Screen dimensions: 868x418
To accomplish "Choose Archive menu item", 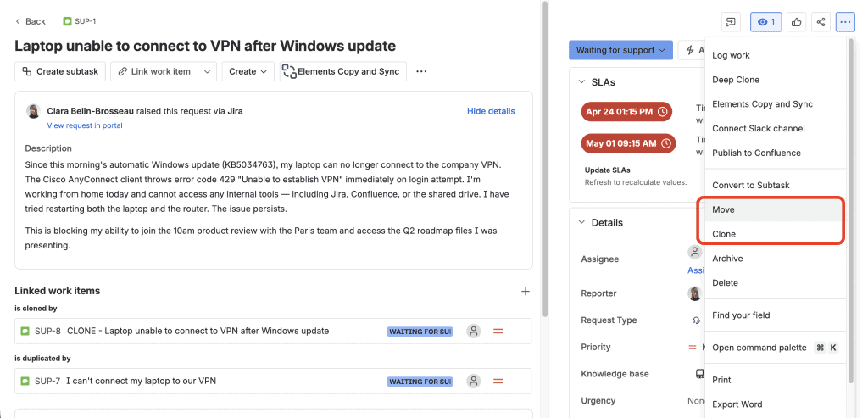I will 776,259.
